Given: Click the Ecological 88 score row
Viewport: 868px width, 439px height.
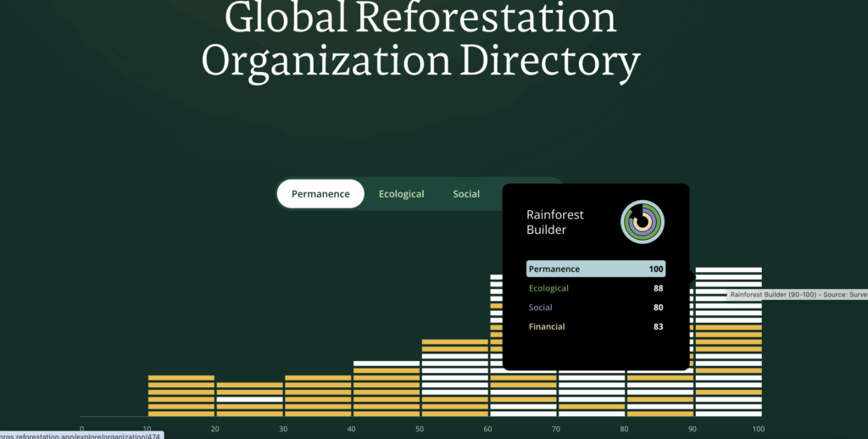Looking at the screenshot, I should [x=596, y=288].
